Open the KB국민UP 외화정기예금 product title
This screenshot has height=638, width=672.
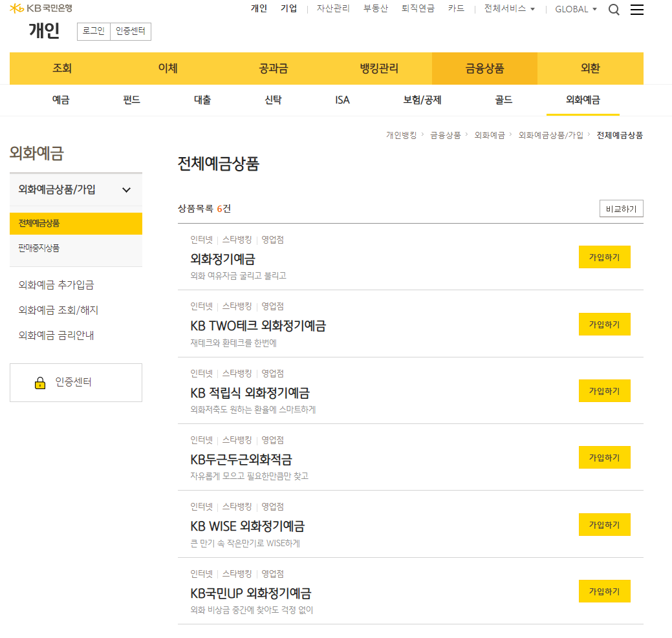coord(251,593)
